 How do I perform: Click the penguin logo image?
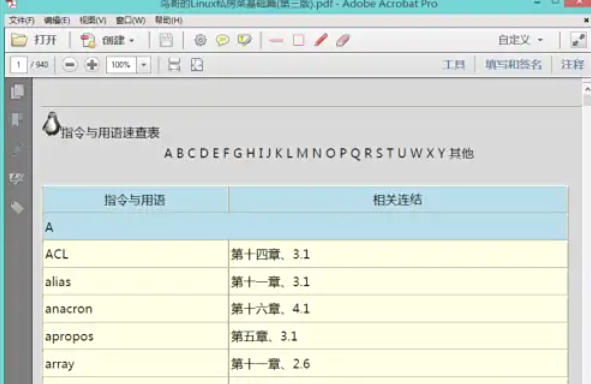[52, 124]
